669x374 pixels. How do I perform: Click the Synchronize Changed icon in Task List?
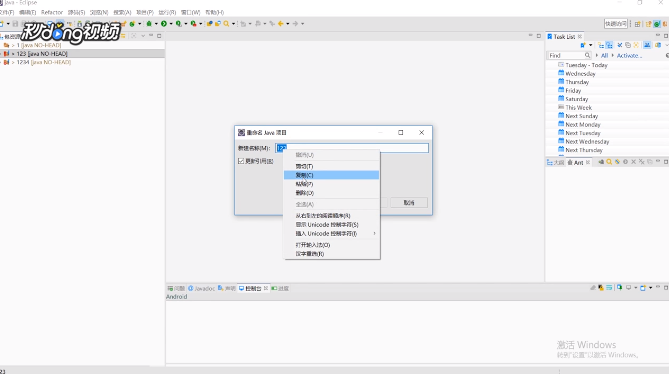click(x=657, y=45)
